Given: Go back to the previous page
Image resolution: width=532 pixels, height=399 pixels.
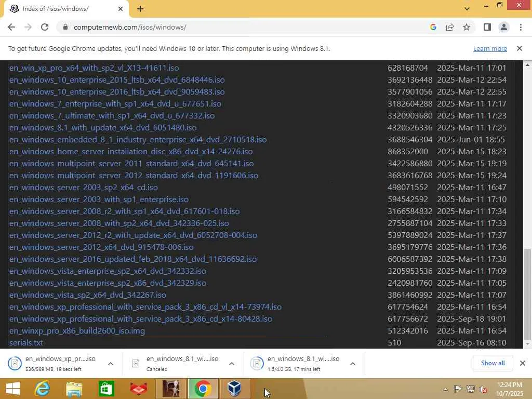Looking at the screenshot, I should (x=11, y=27).
